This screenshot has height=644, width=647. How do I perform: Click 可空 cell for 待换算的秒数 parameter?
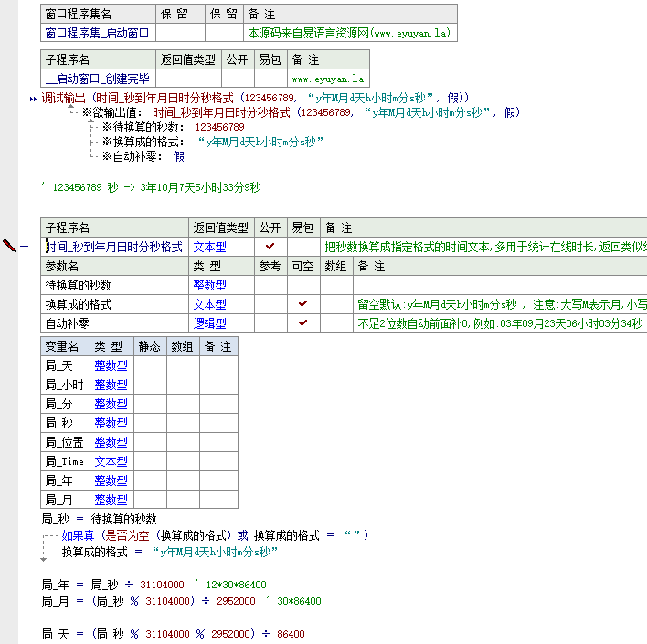coord(303,285)
